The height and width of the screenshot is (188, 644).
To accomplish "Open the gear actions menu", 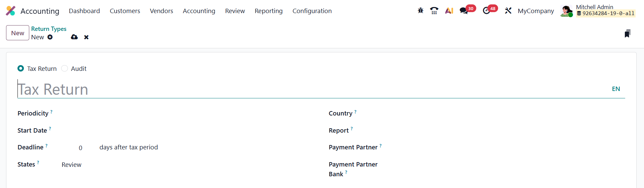I will pos(50,37).
